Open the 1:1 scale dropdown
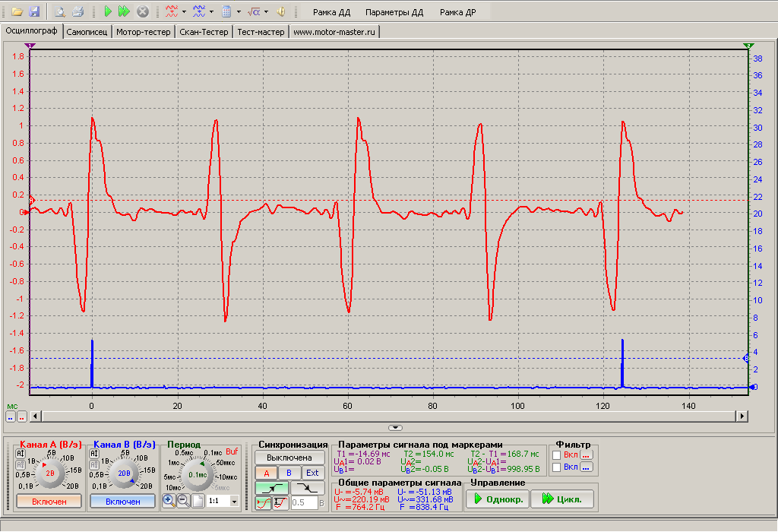Image resolution: width=778 pixels, height=532 pixels. pos(233,502)
